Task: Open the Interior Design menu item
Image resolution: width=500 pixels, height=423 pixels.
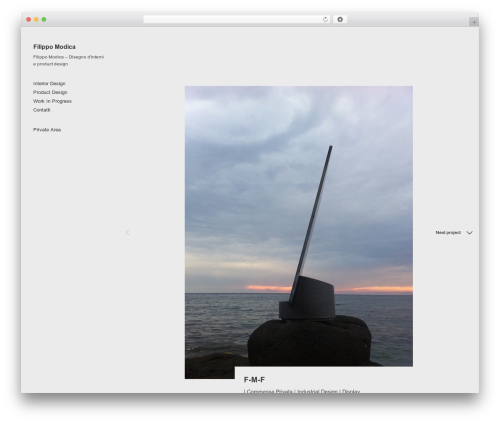Action: (49, 84)
